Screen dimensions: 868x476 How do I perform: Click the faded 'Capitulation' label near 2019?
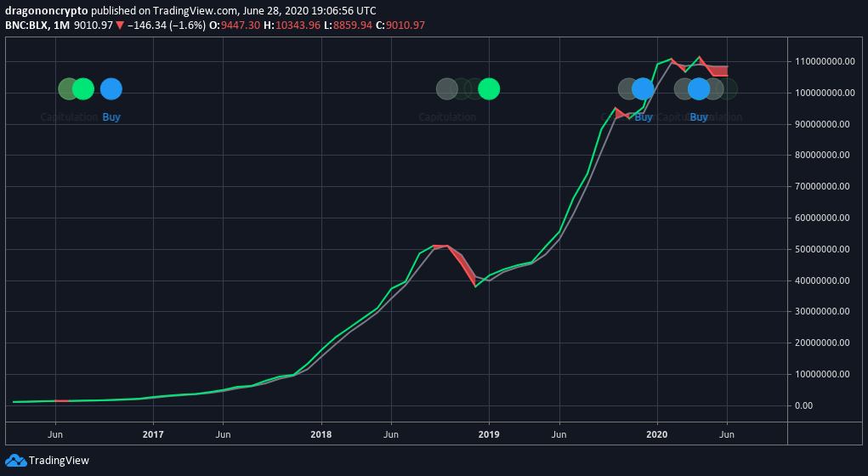pyautogui.click(x=447, y=116)
